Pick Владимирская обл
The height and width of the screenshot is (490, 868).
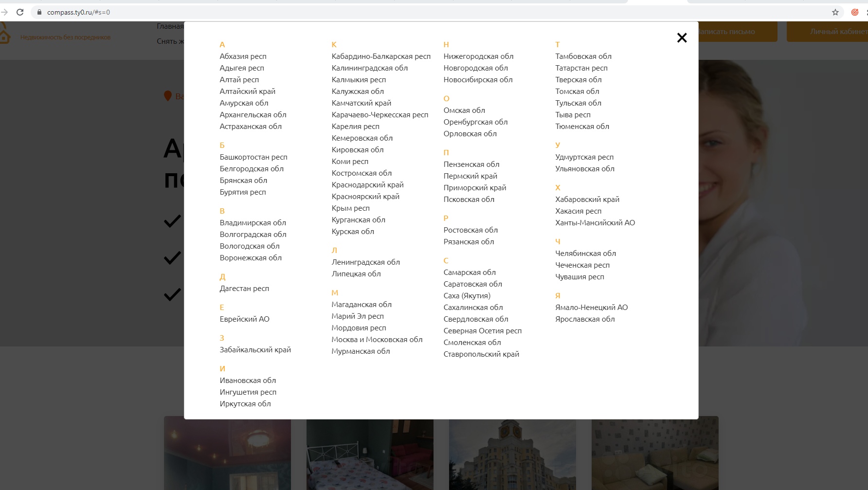(253, 223)
